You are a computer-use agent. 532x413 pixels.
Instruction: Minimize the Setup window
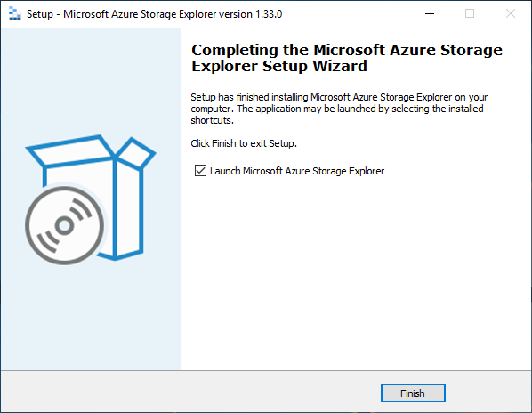click(430, 14)
